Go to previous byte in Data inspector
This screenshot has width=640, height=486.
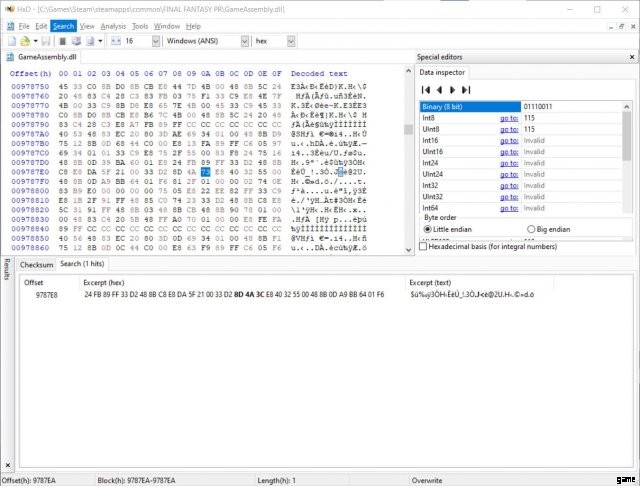(x=441, y=89)
